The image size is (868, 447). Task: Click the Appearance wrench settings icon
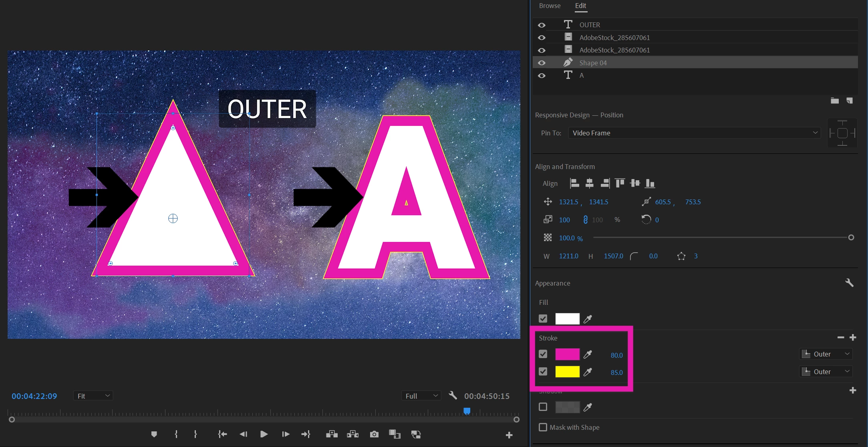849,283
